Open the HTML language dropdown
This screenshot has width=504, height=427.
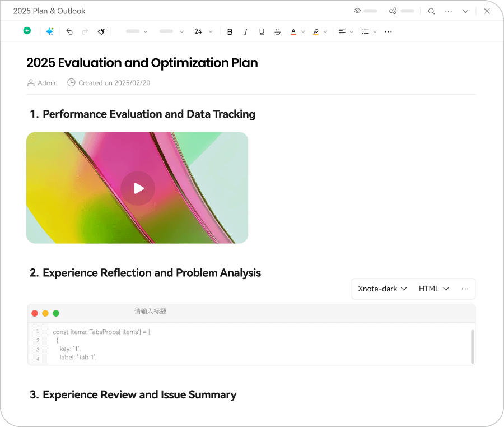[x=433, y=289]
